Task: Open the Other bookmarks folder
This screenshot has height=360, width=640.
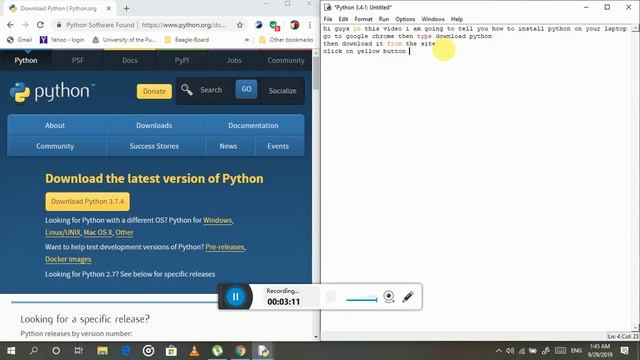Action: [286, 40]
